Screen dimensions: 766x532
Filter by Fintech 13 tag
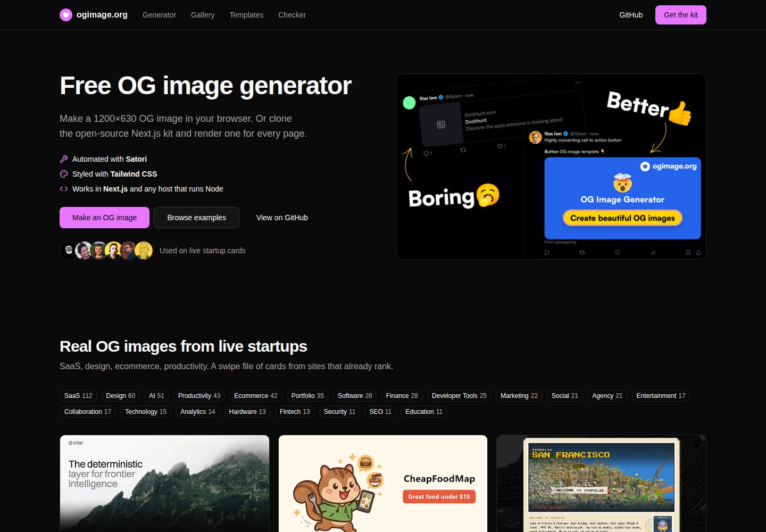295,412
